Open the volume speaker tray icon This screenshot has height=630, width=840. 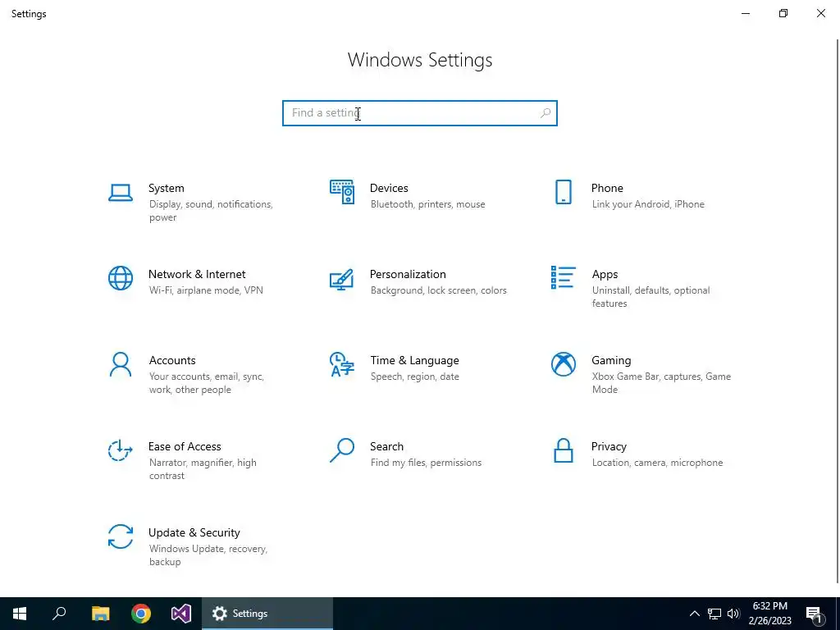click(733, 614)
